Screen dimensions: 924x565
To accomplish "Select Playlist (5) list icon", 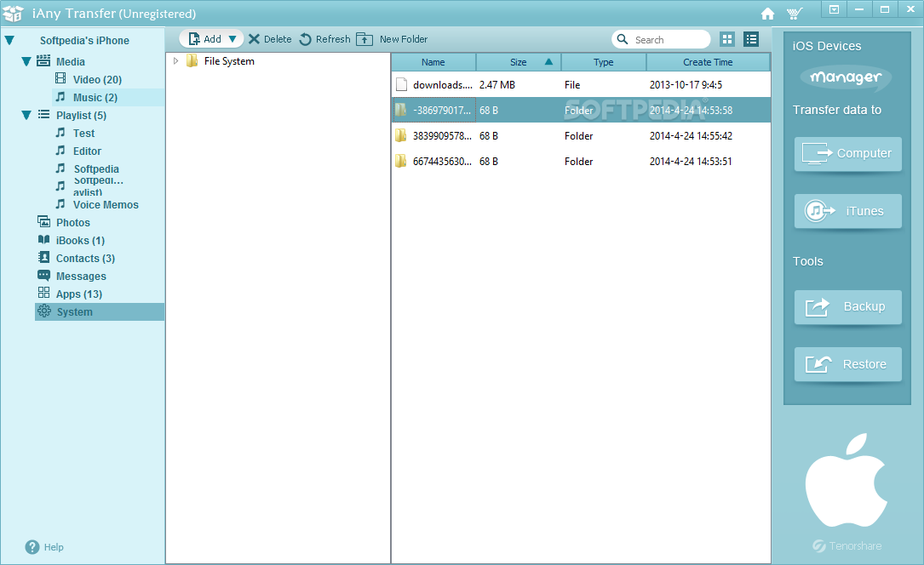I will pyautogui.click(x=43, y=114).
